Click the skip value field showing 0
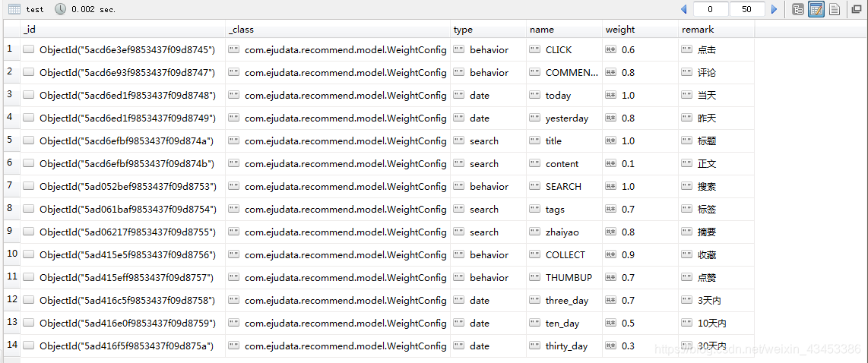The image size is (868, 363). pos(711,9)
